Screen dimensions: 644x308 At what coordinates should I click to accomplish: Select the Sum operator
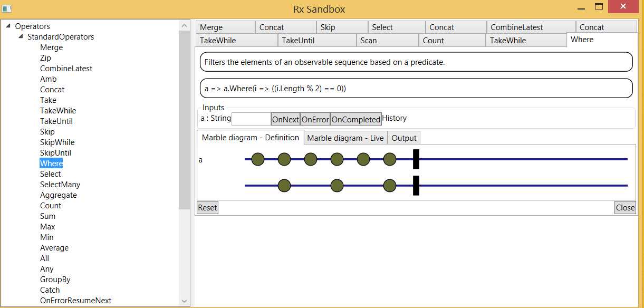[47, 216]
